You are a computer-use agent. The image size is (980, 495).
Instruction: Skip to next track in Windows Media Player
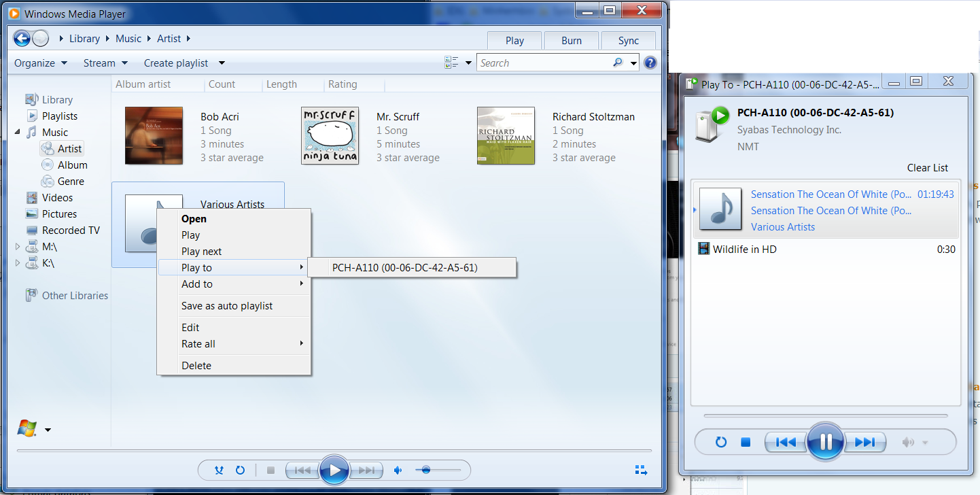(366, 470)
